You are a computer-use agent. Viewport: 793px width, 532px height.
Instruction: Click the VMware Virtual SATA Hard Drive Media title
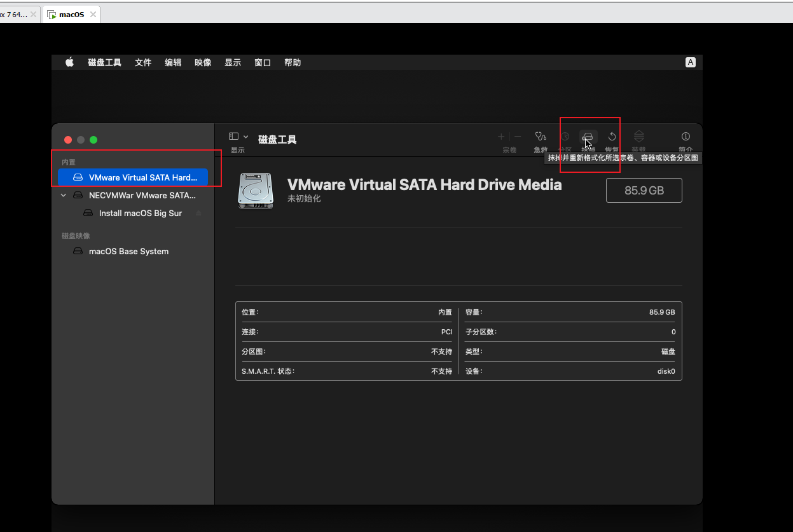[425, 184]
